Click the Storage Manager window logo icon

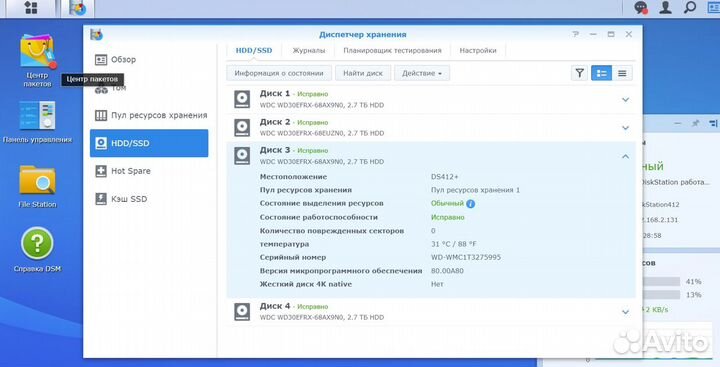pyautogui.click(x=96, y=34)
